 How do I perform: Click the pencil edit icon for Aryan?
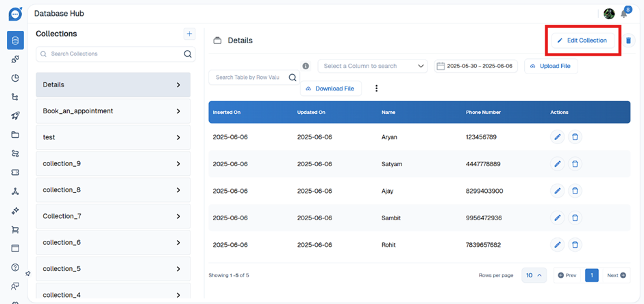(x=558, y=137)
